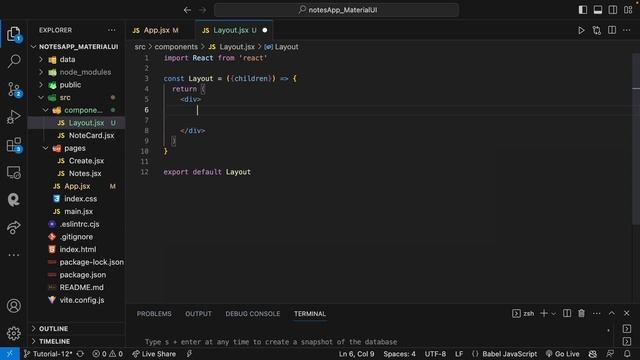Synchronize changes icon in status bar
Viewport: 640px width, 360px height.
[80, 354]
